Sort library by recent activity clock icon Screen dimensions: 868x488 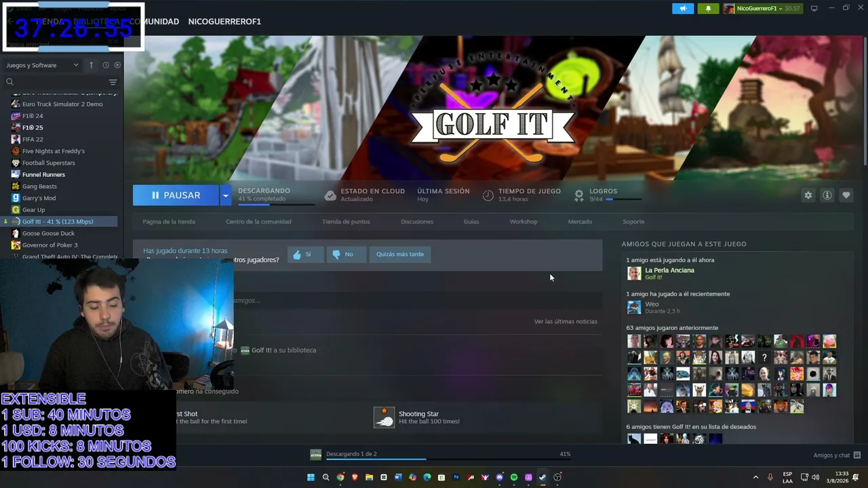tap(106, 65)
